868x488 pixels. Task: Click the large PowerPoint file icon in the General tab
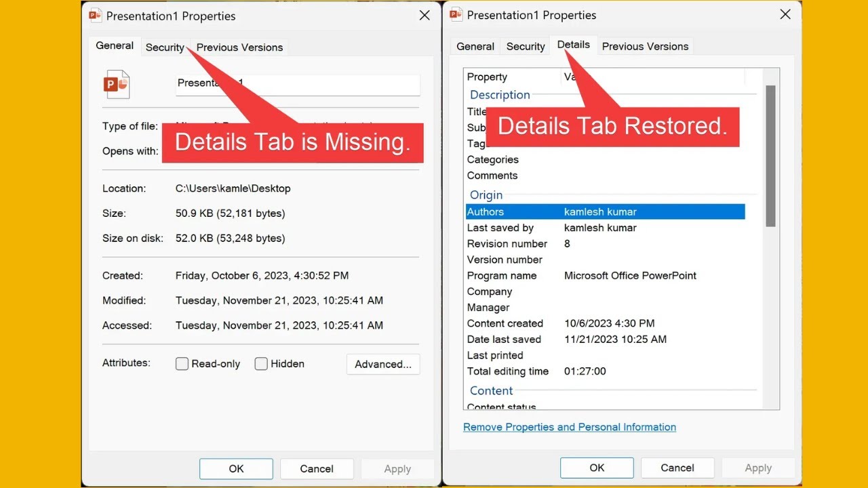coord(116,85)
